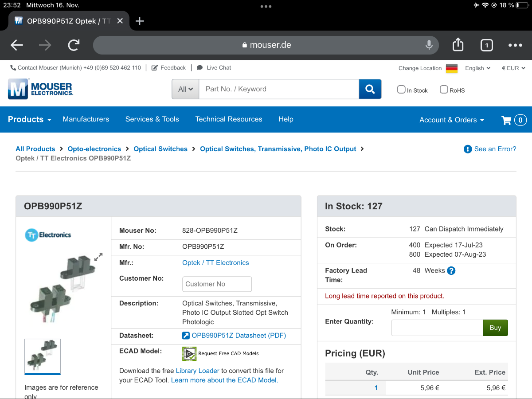The width and height of the screenshot is (532, 399).
Task: Click the Feedback pencil link
Action: 168,68
